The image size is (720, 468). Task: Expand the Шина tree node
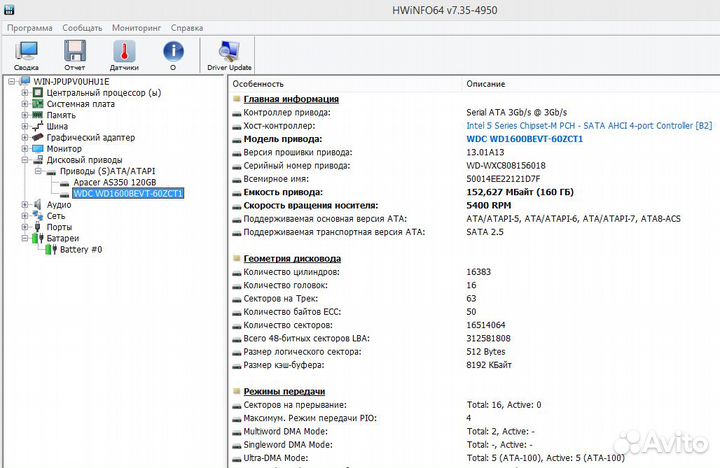(25, 126)
